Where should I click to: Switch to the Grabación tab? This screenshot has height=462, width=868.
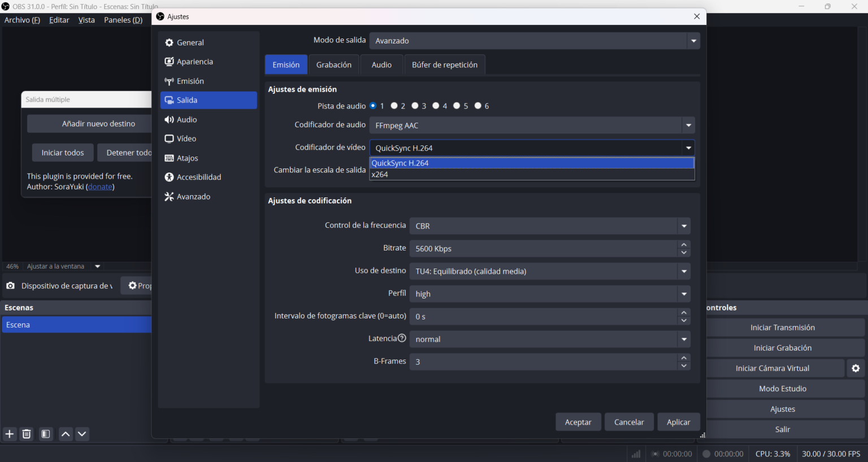[333, 65]
